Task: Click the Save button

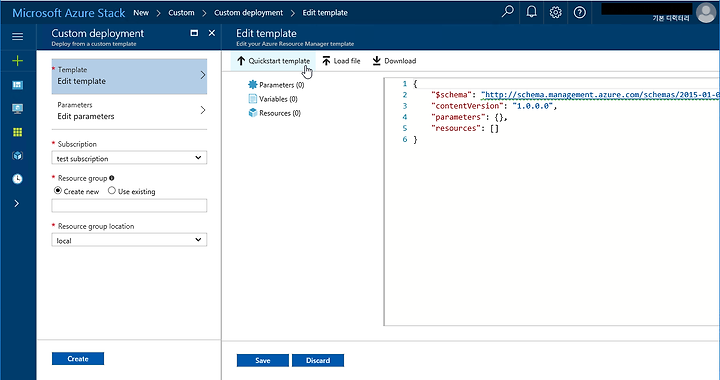Action: [263, 360]
